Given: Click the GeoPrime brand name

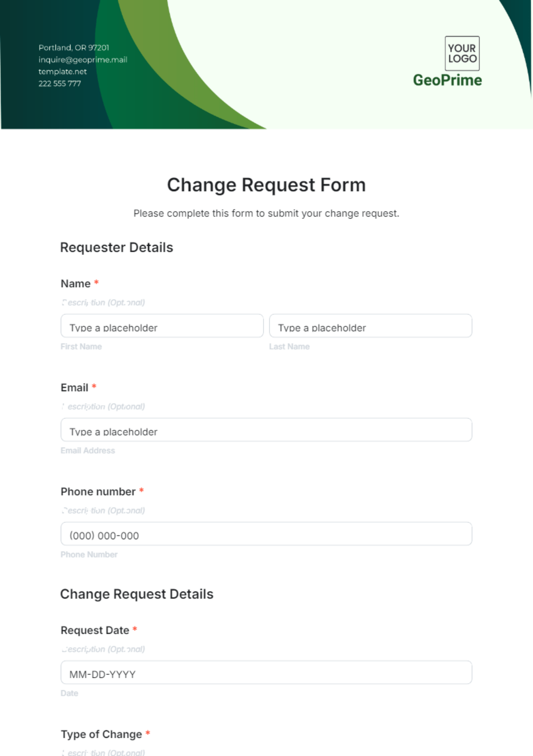Looking at the screenshot, I should point(447,80).
